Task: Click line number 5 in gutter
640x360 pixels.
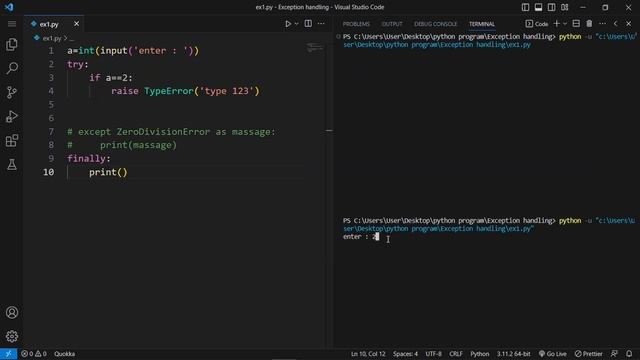Action: (51, 104)
